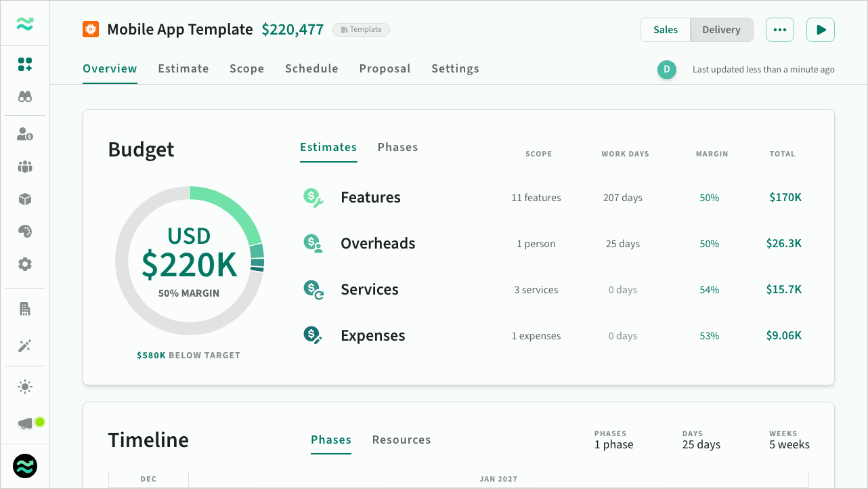This screenshot has width=868, height=489.
Task: Expand the Features estimate row
Action: 370,198
